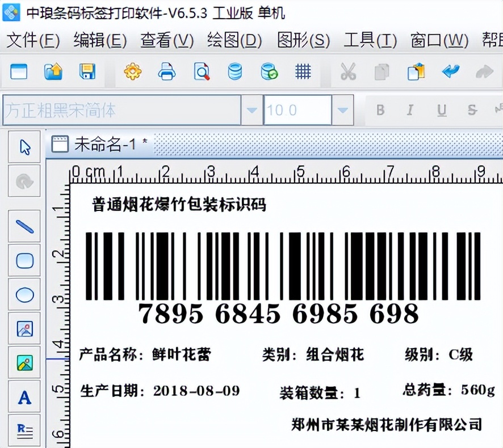This screenshot has height=448, width=503.
Task: Click the font name field 方正粗黑宋简体
Action: pyautogui.click(x=122, y=110)
